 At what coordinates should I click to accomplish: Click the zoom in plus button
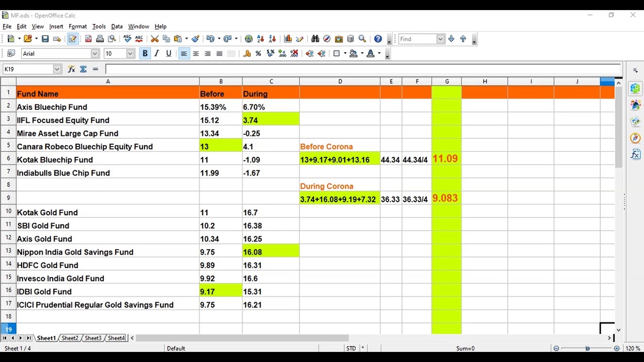click(x=617, y=348)
